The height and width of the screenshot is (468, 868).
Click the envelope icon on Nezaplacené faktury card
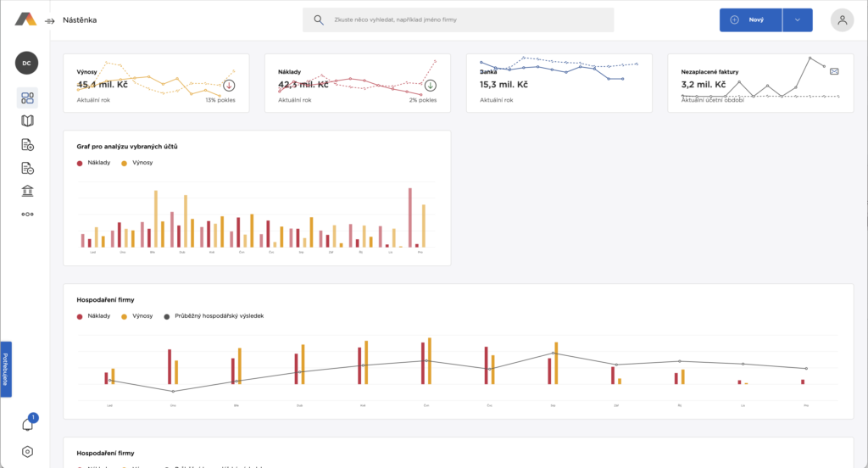point(834,72)
